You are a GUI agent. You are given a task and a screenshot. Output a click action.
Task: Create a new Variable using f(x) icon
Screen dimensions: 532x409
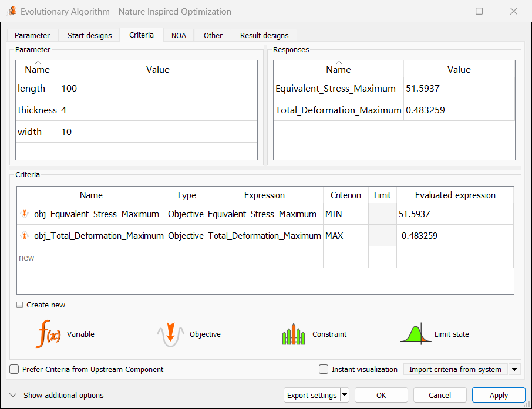[x=49, y=334]
